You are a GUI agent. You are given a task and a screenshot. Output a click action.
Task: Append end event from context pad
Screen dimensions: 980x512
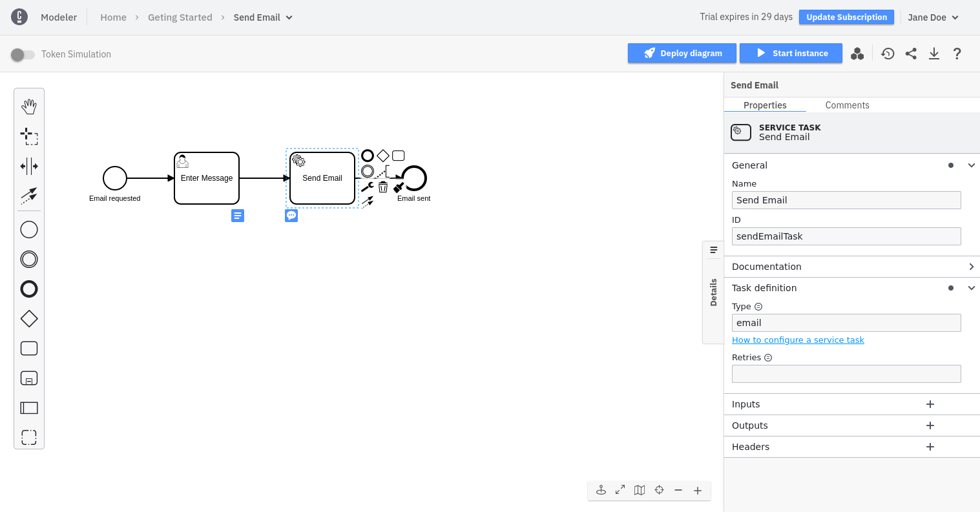tap(368, 156)
